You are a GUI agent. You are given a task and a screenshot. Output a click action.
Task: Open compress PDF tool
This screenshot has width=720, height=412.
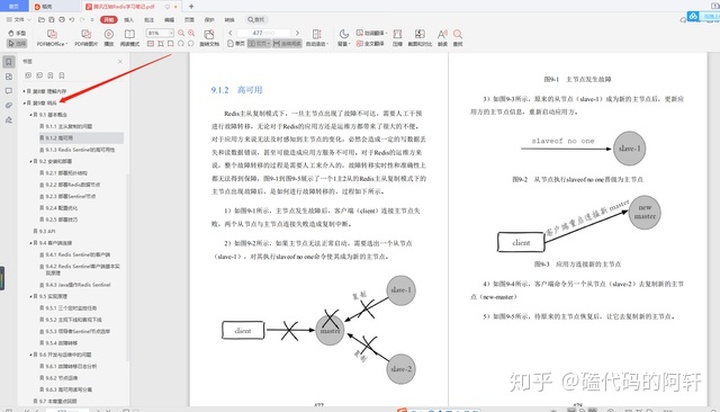(398, 38)
